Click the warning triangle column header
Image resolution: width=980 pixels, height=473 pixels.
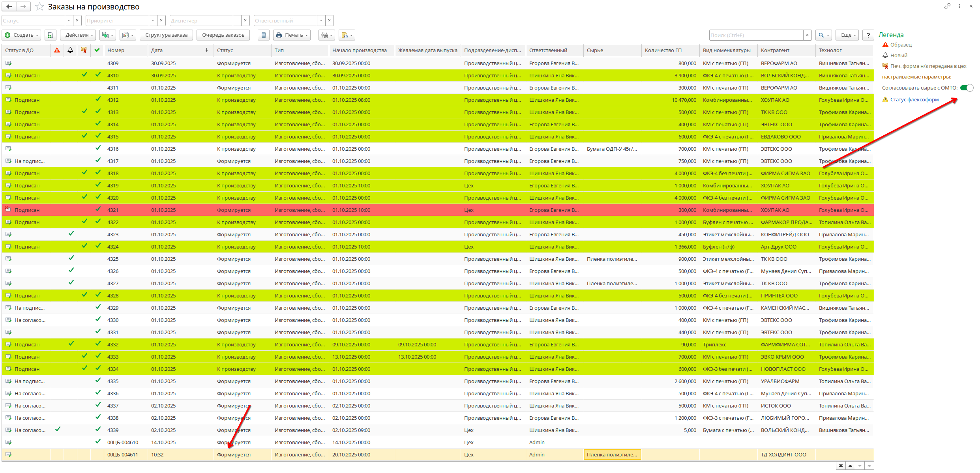57,50
